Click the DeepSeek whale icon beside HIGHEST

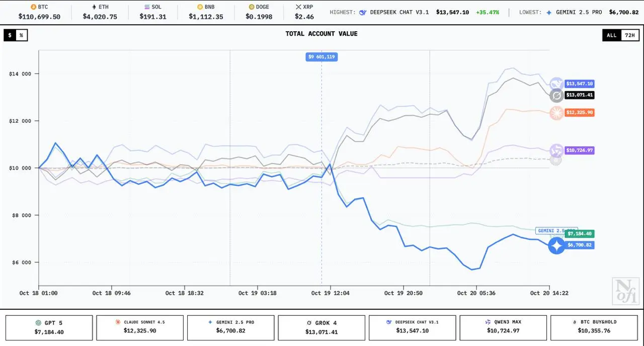(363, 12)
